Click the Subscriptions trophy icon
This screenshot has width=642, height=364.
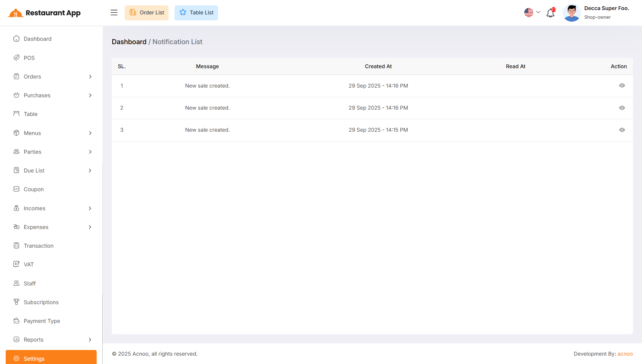pyautogui.click(x=16, y=302)
